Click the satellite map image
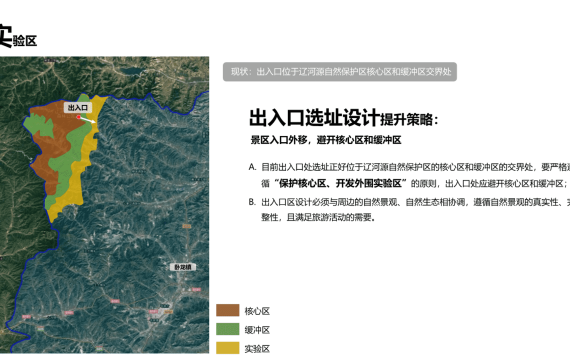 coord(104,205)
